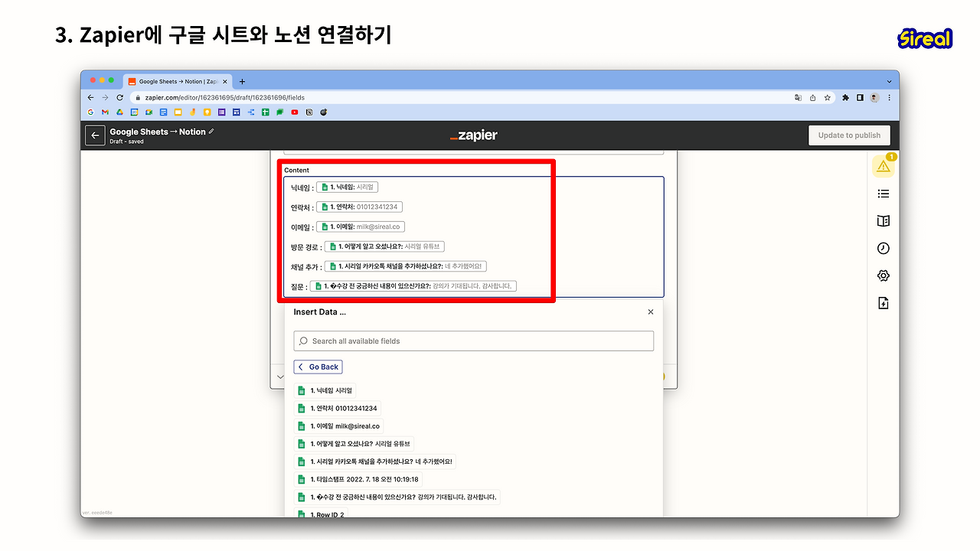Image resolution: width=980 pixels, height=551 pixels.
Task: Click the Go Back button
Action: pyautogui.click(x=318, y=367)
